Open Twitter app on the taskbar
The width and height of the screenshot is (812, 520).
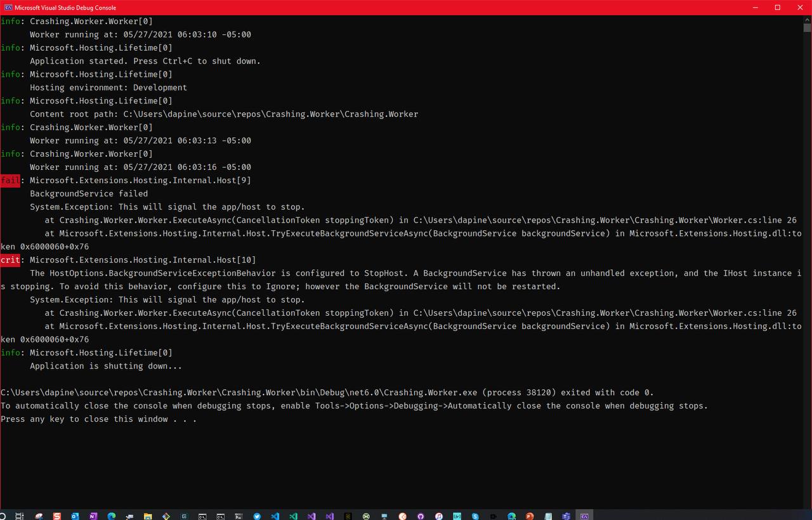[x=257, y=516]
